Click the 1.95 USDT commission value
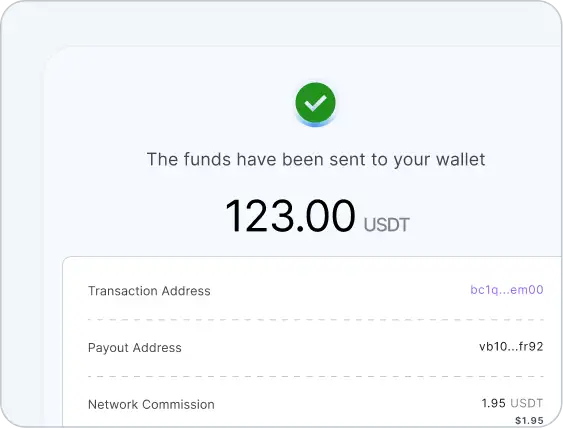Image resolution: width=563 pixels, height=428 pixels. point(512,403)
